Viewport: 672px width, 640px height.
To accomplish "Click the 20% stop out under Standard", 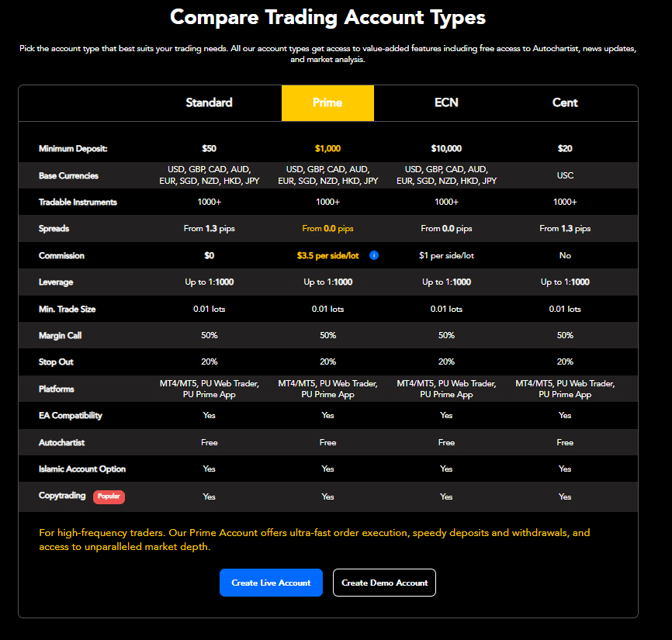I will pos(210,362).
